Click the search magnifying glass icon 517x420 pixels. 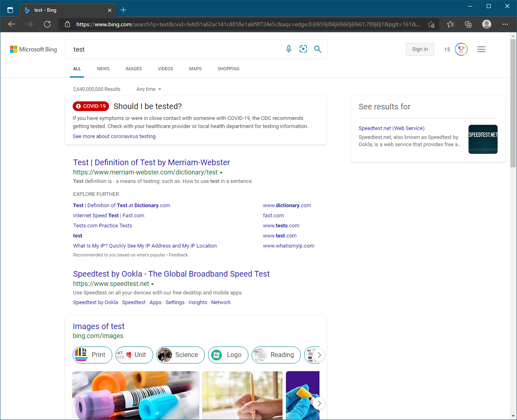pos(317,49)
